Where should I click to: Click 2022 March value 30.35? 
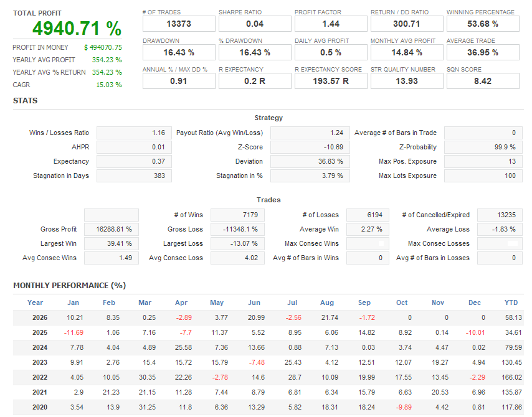click(147, 377)
